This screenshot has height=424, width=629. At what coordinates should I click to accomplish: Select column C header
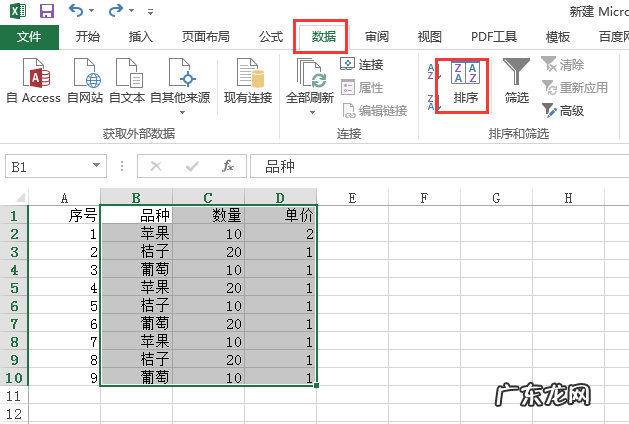[208, 197]
